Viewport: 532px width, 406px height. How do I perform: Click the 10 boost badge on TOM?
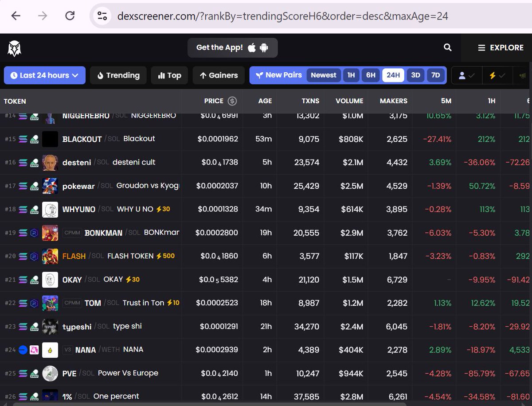click(x=173, y=303)
